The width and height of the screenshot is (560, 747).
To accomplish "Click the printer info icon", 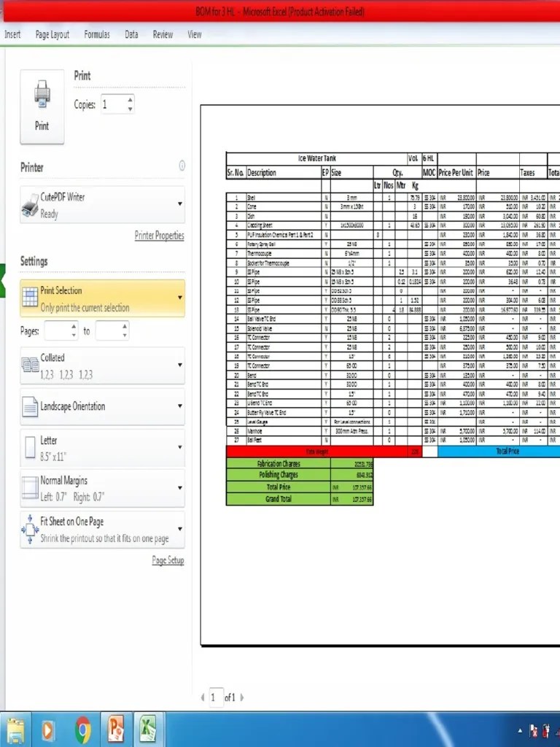I will click(182, 166).
